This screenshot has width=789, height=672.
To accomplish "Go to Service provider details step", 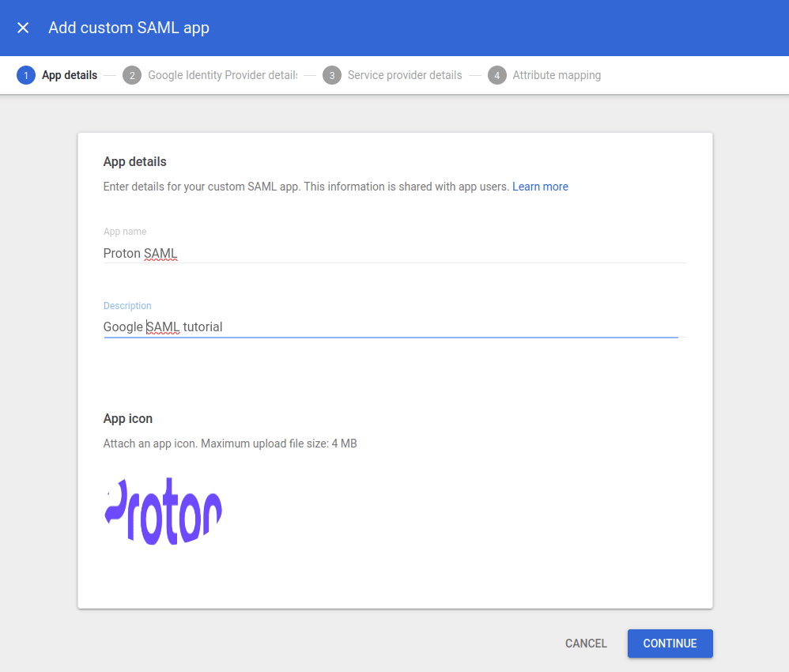I will coord(405,75).
